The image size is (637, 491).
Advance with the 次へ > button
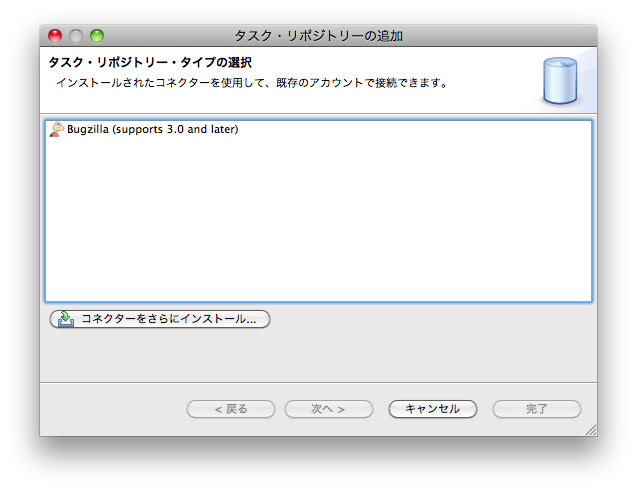pos(328,409)
